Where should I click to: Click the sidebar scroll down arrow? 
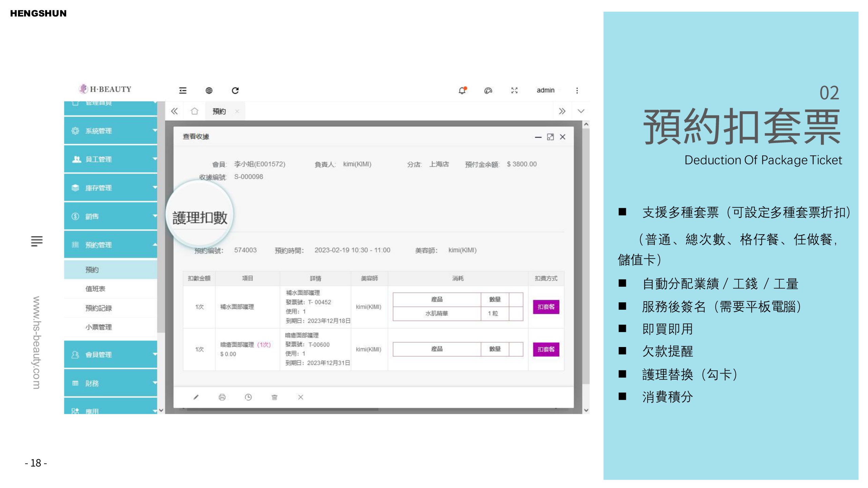click(161, 410)
